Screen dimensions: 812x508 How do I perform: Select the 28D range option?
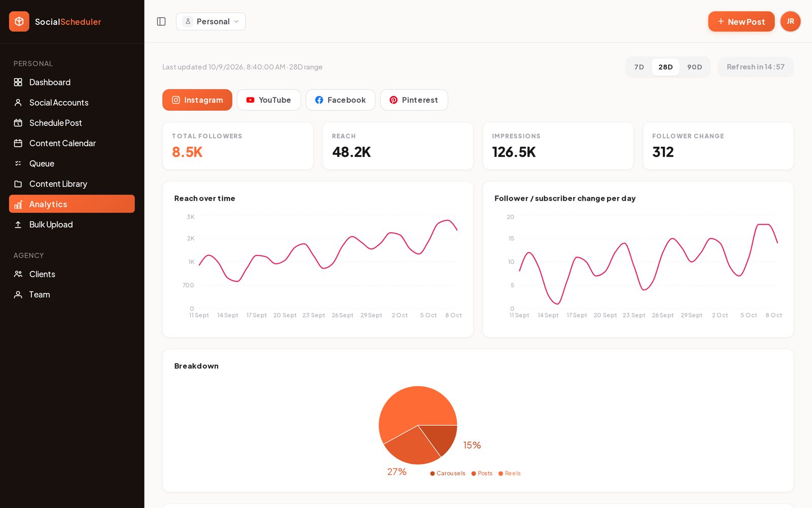(665, 67)
